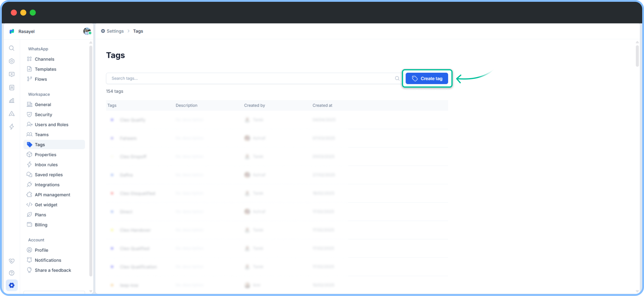
Task: Click the Channels grid icon
Action: coord(29,59)
